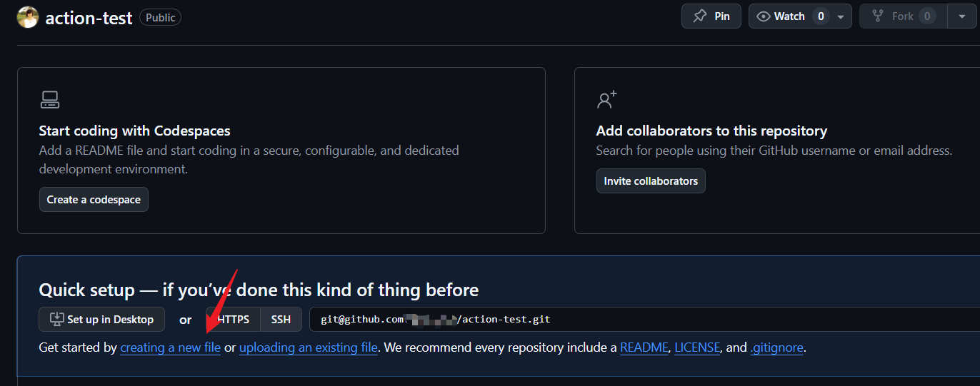
Task: Click the .gitignore link
Action: [x=776, y=348]
